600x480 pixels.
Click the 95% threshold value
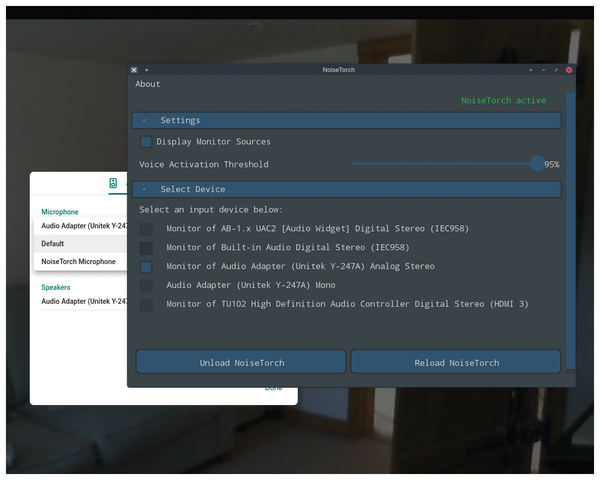(x=552, y=164)
